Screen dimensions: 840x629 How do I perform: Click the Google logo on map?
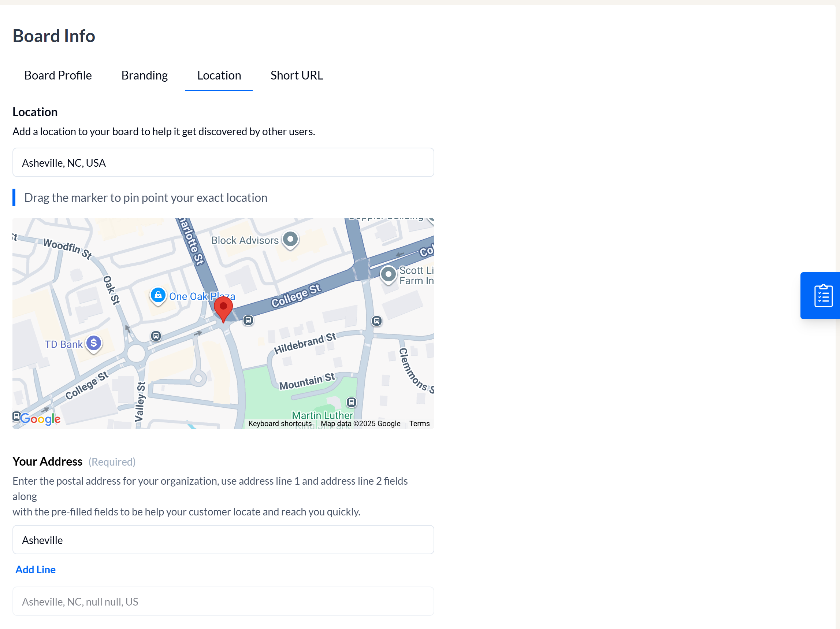pyautogui.click(x=40, y=419)
